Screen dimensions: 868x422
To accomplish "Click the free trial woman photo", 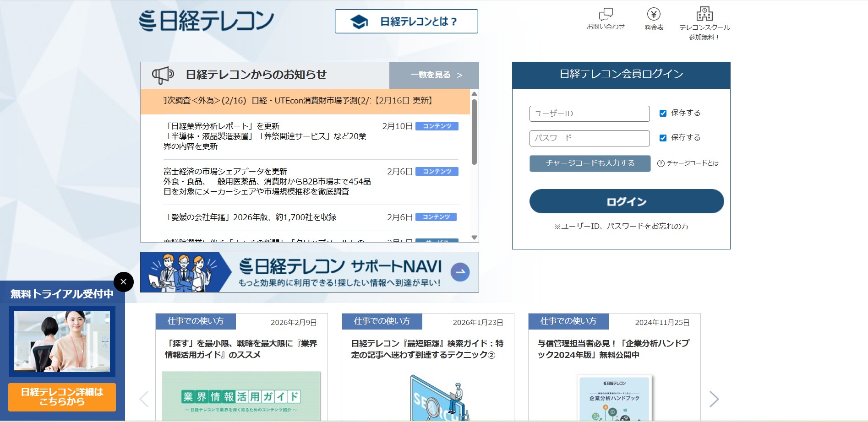I will tap(62, 341).
